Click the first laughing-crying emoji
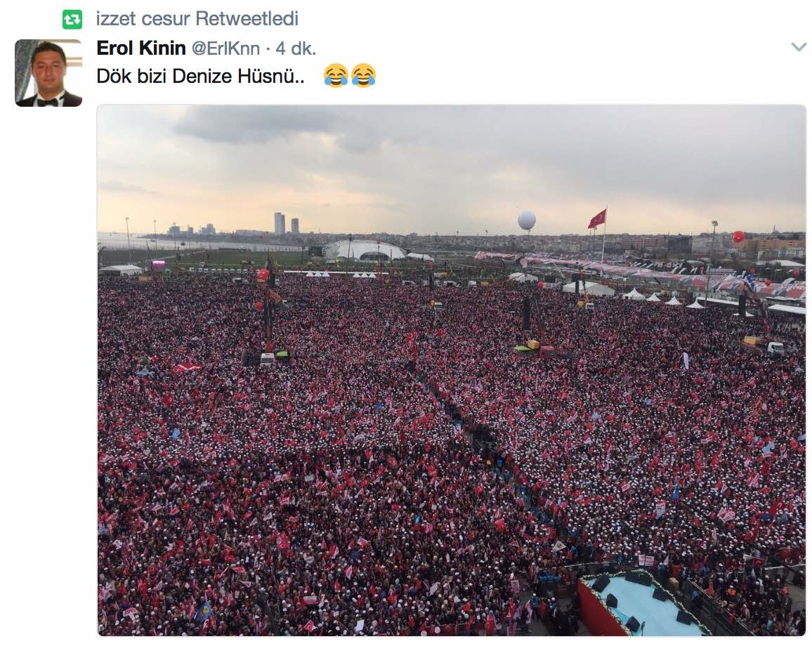Viewport: 812px width, 653px height. tap(336, 76)
